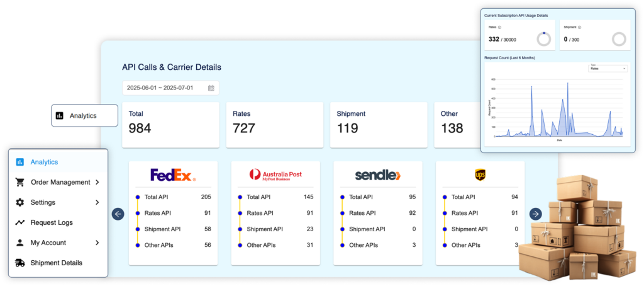
Task: Open the Type dropdown showing Rates
Action: click(608, 68)
